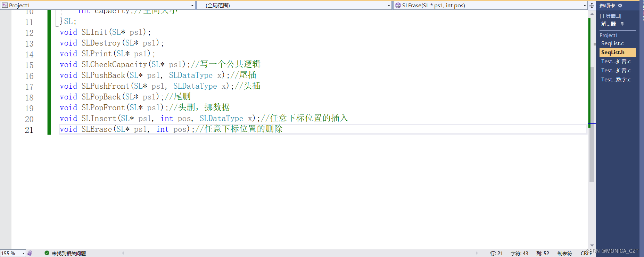
Task: Open the 选项卡 settings gear
Action: [620, 6]
